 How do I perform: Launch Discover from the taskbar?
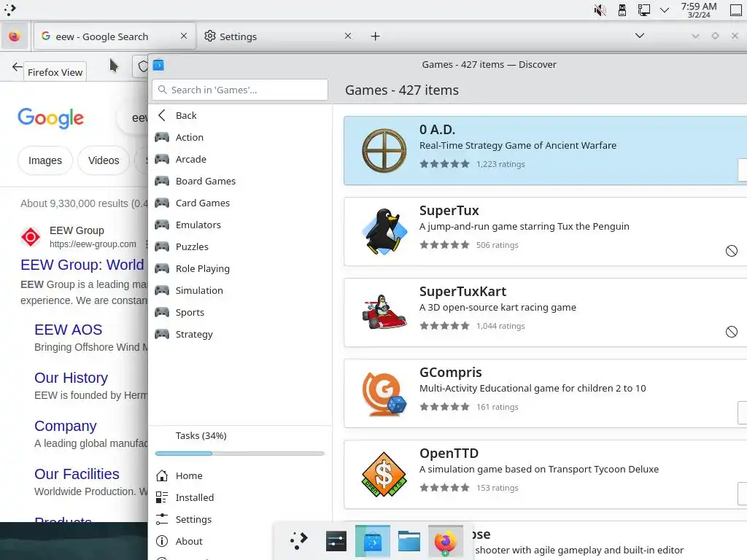pos(373,542)
